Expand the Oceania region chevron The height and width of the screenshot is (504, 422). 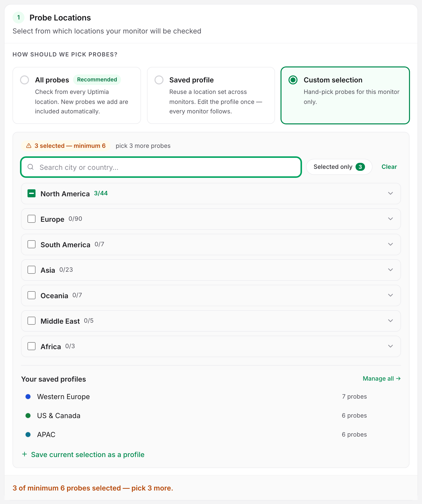click(x=390, y=295)
